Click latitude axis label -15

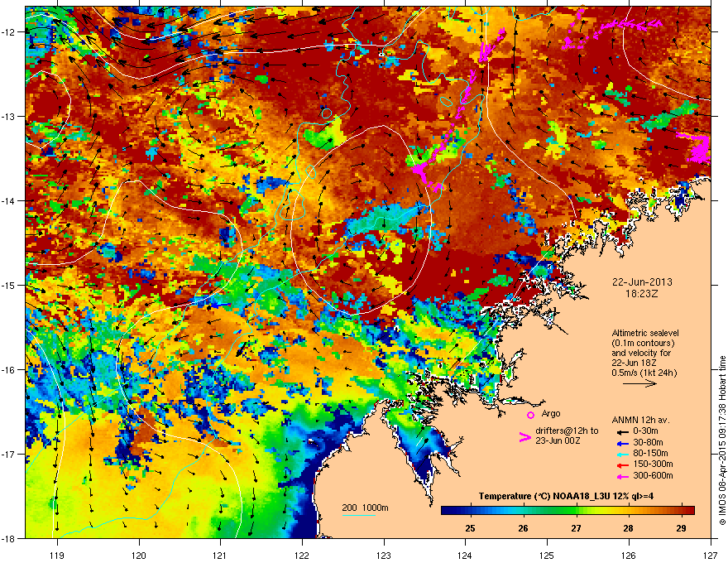click(x=9, y=285)
